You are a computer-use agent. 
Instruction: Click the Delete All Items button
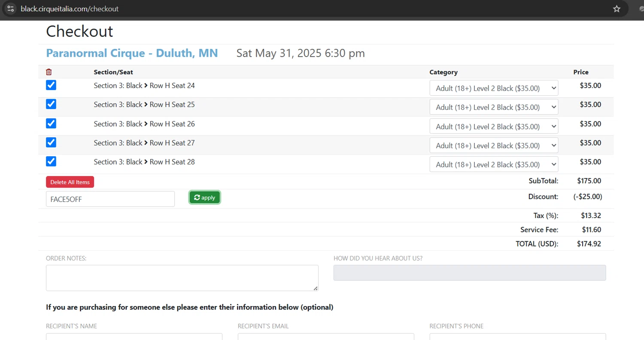(70, 182)
